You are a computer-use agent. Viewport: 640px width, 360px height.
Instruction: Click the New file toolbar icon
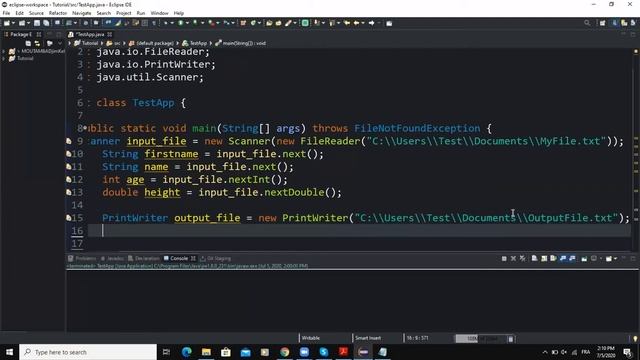coord(7,23)
